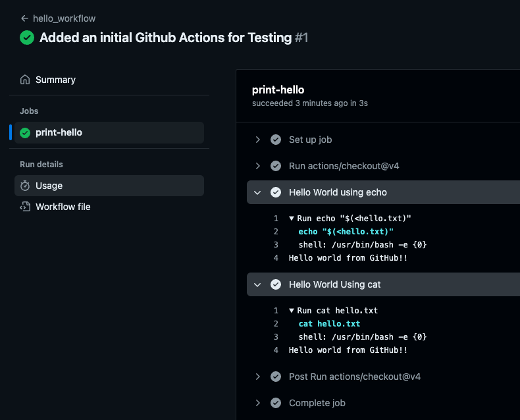Open the hello_workflow link
This screenshot has width=520, height=420.
click(64, 18)
